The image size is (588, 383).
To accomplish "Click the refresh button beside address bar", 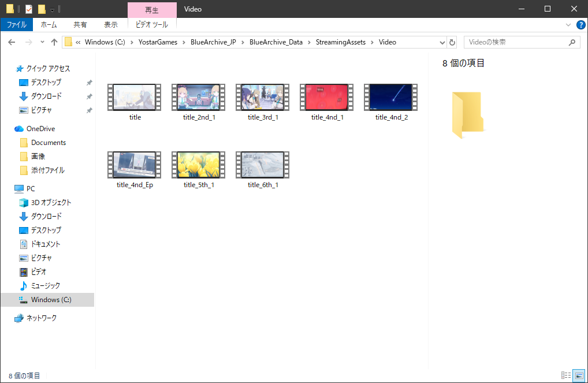I will 452,42.
